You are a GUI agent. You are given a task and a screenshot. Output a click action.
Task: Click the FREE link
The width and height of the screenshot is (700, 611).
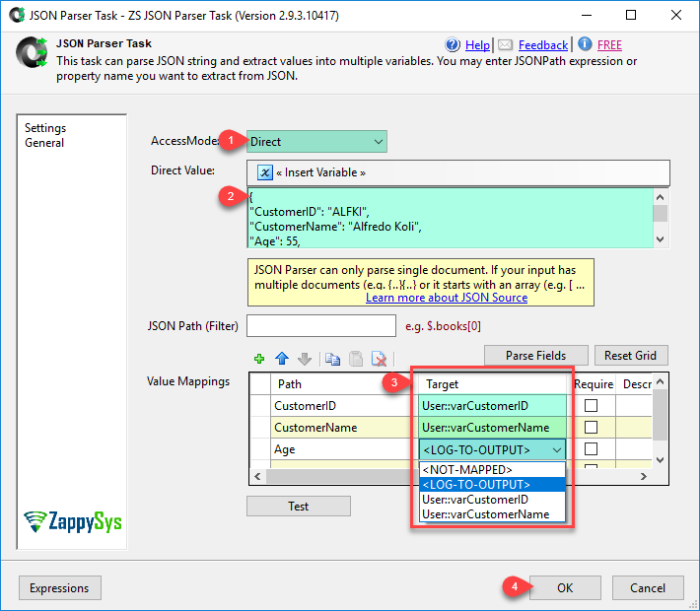609,45
